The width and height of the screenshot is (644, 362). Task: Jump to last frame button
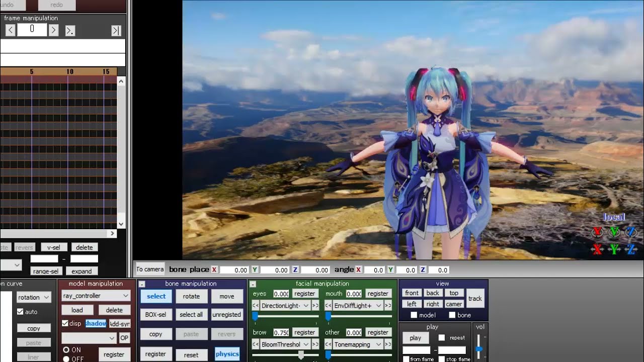pos(116,30)
